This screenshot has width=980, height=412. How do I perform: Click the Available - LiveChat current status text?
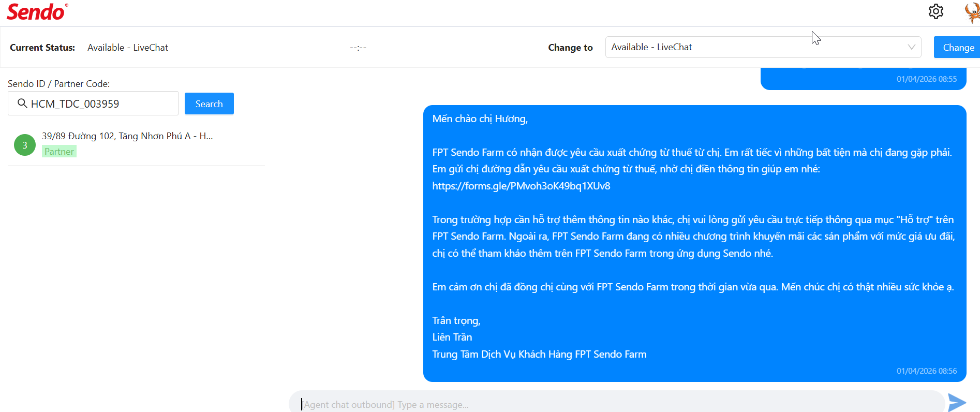point(128,48)
